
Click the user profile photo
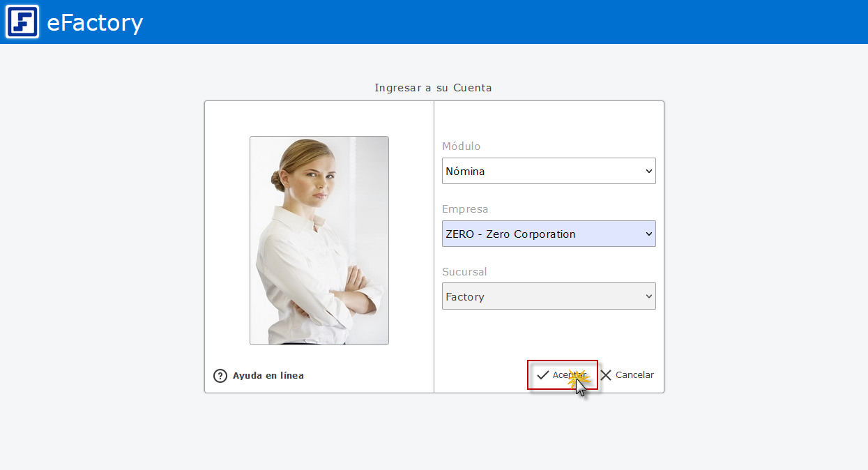click(x=319, y=241)
